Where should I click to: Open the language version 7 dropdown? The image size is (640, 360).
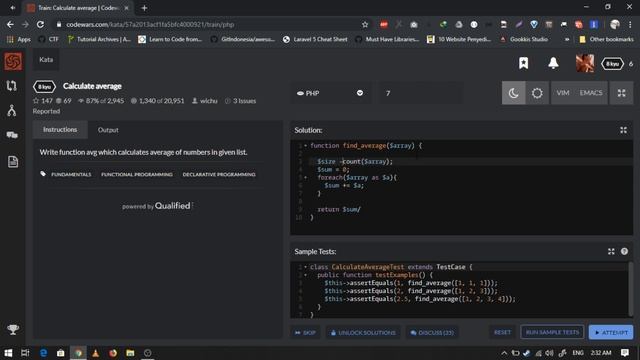[x=422, y=93]
